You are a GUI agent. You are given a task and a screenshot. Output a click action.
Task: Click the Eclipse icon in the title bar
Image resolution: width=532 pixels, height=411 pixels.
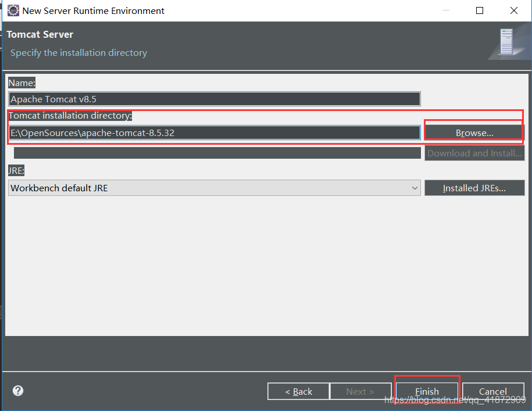[x=13, y=10]
